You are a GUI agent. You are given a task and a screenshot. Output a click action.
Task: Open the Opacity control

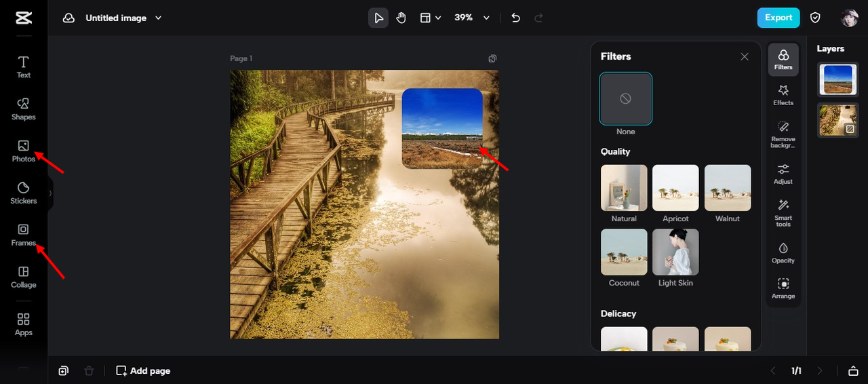(x=783, y=252)
